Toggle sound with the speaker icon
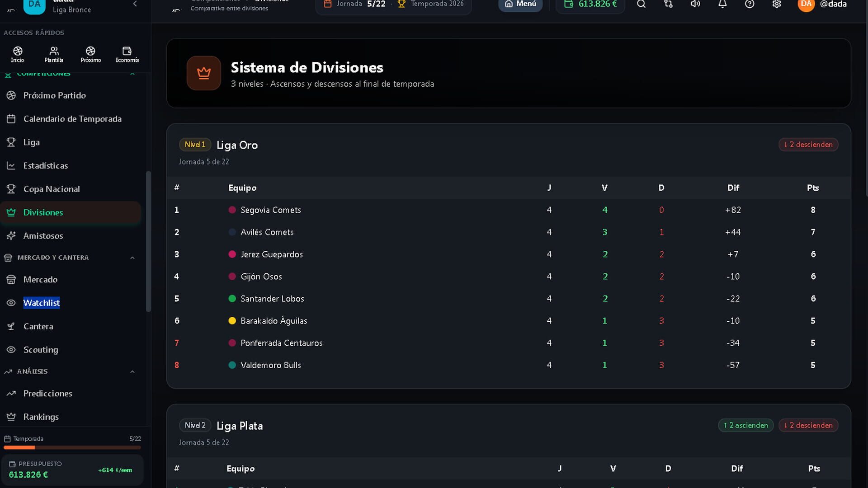Screen dimensions: 868x488 (695, 4)
